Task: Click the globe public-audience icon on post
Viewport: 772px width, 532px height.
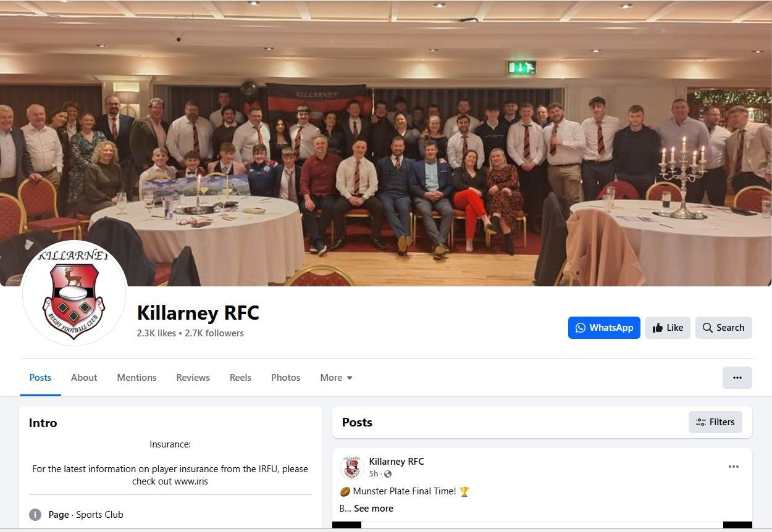Action: 388,474
